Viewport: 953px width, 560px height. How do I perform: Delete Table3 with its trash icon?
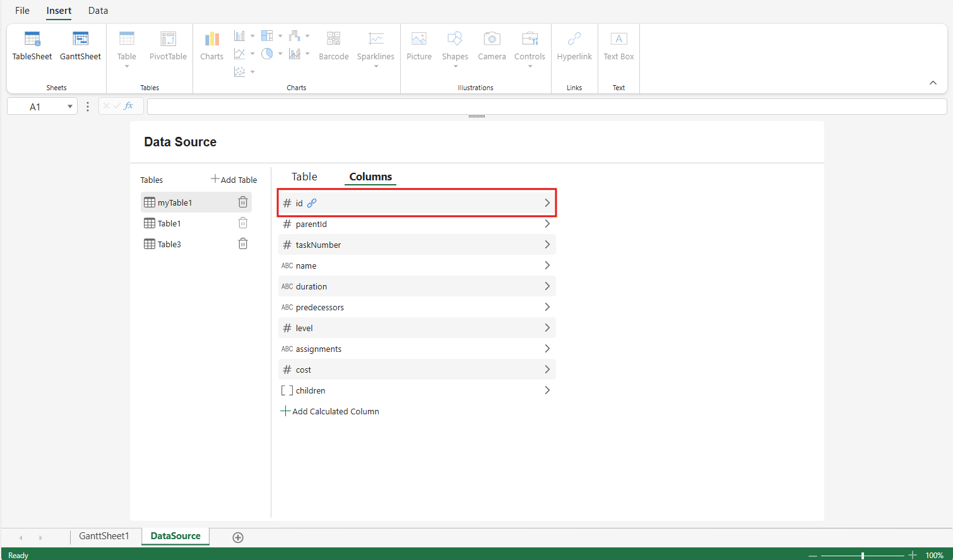243,243
